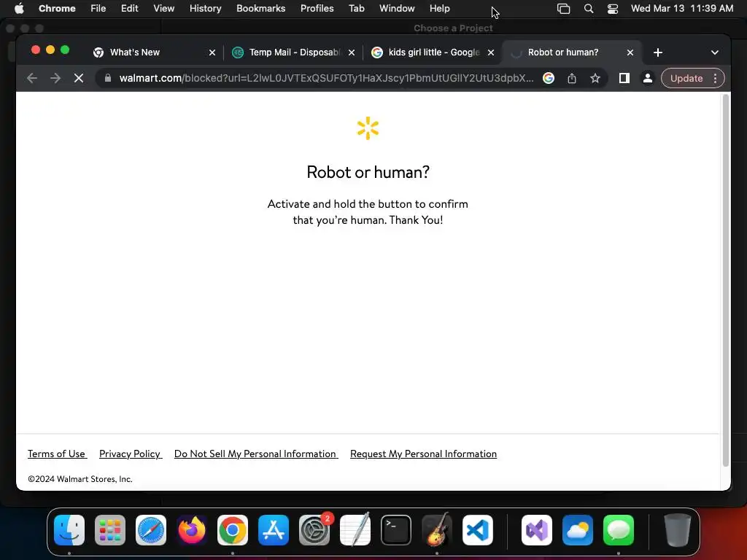This screenshot has height=560, width=747.
Task: Open Visual Studio Code in Dock
Action: pyautogui.click(x=478, y=530)
